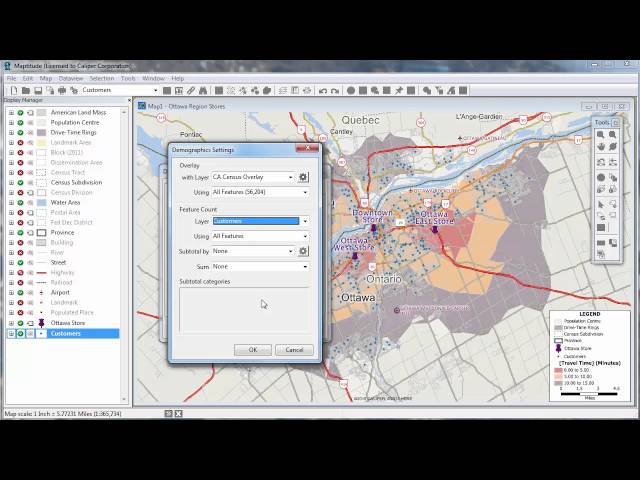Select the Pan hand tool in Tools panel

[600, 147]
